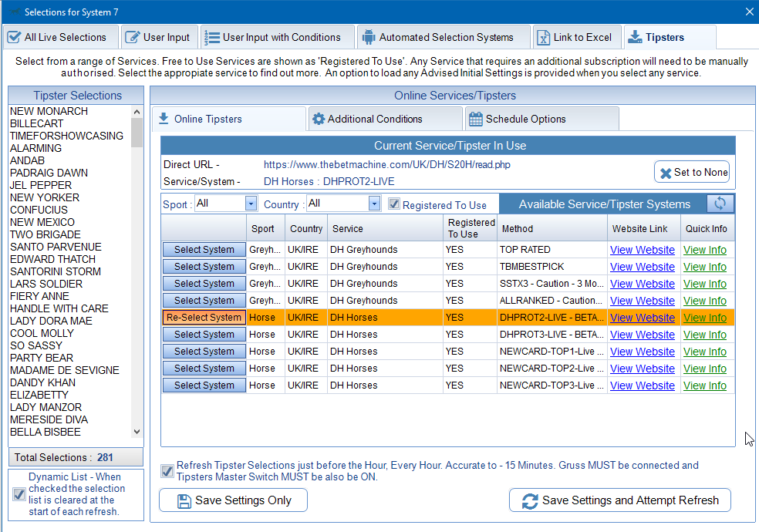The height and width of the screenshot is (532, 759).
Task: Click the floppy disk icon on Save Settings Only
Action: click(x=184, y=500)
